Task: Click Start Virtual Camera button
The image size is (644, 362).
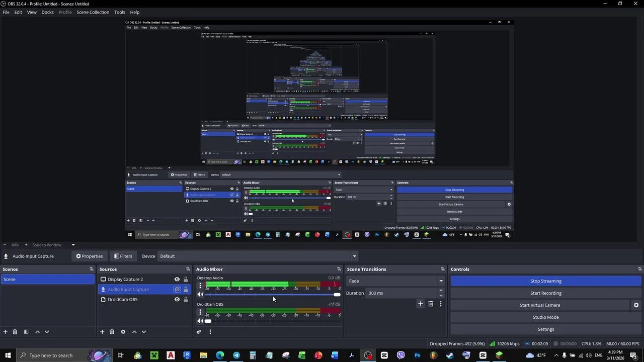Action: 540,305
